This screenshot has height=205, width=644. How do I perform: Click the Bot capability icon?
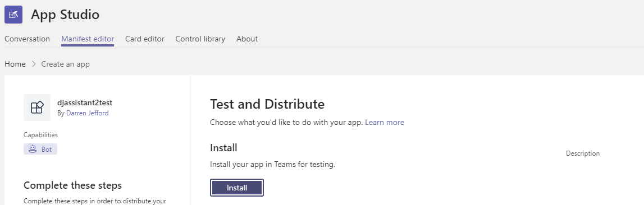point(33,149)
